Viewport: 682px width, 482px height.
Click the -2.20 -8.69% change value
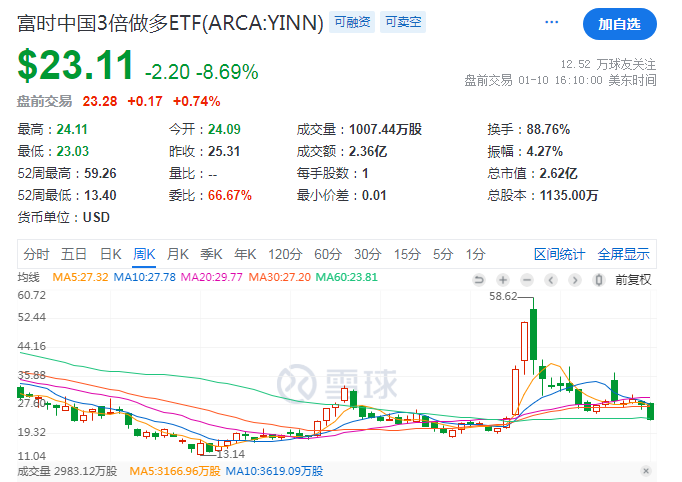coord(201,72)
